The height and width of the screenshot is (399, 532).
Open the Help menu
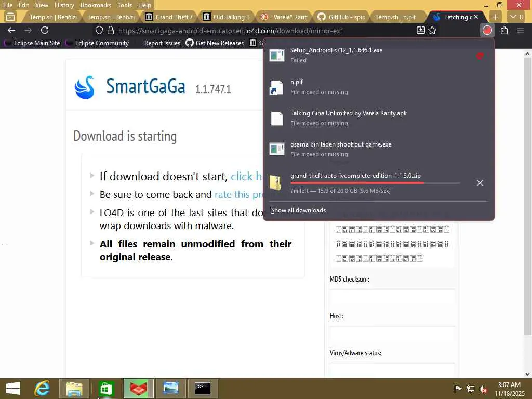[x=144, y=5]
